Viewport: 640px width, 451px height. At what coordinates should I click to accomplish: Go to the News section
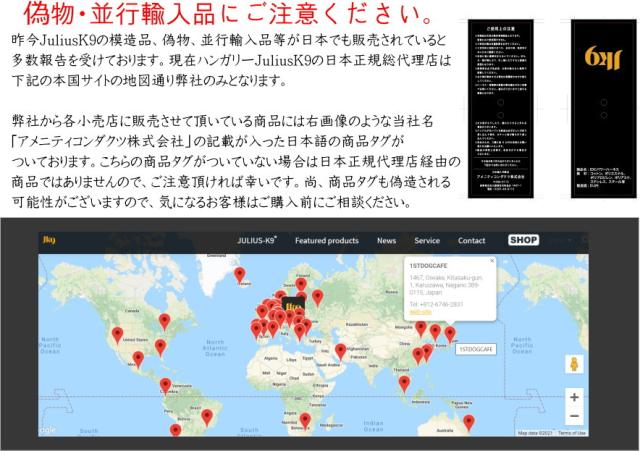[386, 241]
